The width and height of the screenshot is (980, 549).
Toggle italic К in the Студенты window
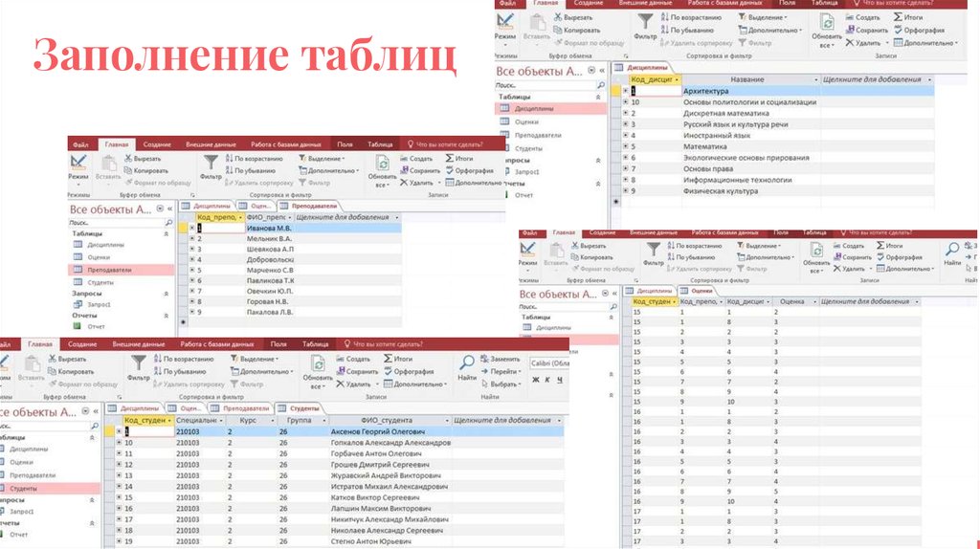[546, 380]
